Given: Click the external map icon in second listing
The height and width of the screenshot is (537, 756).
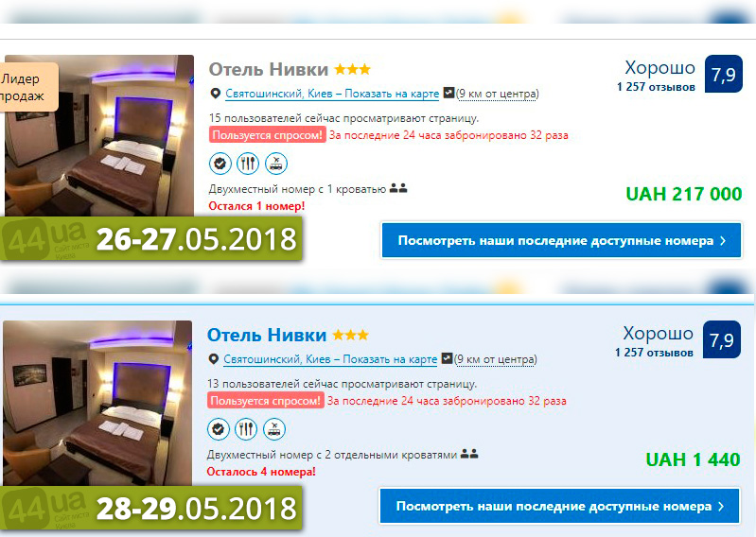Looking at the screenshot, I should pyautogui.click(x=447, y=357).
